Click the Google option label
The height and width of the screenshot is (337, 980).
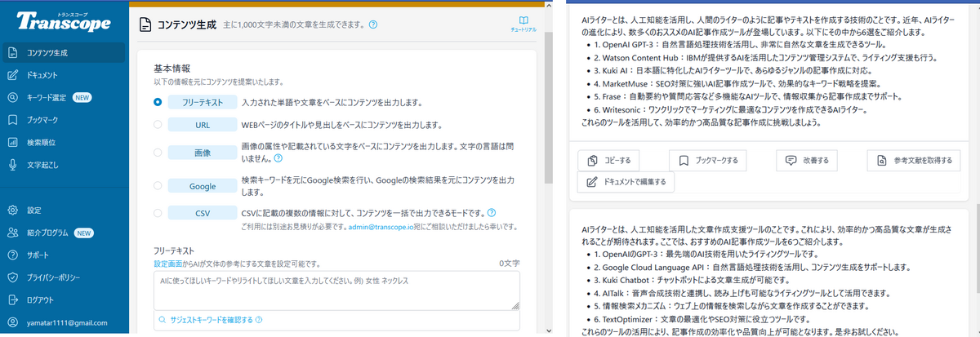[203, 185]
